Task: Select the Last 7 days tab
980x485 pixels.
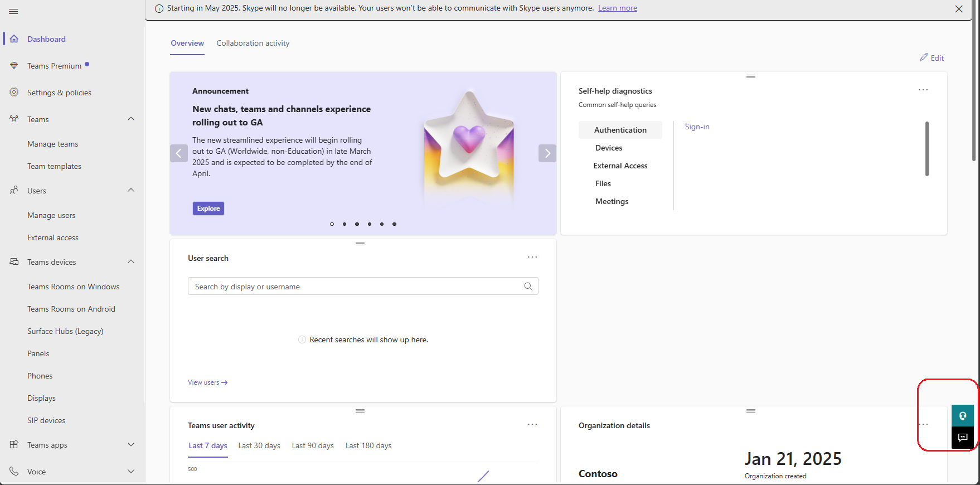Action: tap(208, 446)
